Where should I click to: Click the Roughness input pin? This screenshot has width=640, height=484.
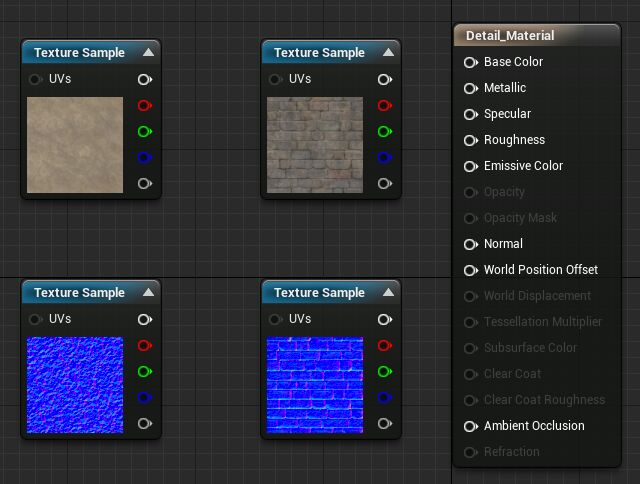pyautogui.click(x=471, y=140)
